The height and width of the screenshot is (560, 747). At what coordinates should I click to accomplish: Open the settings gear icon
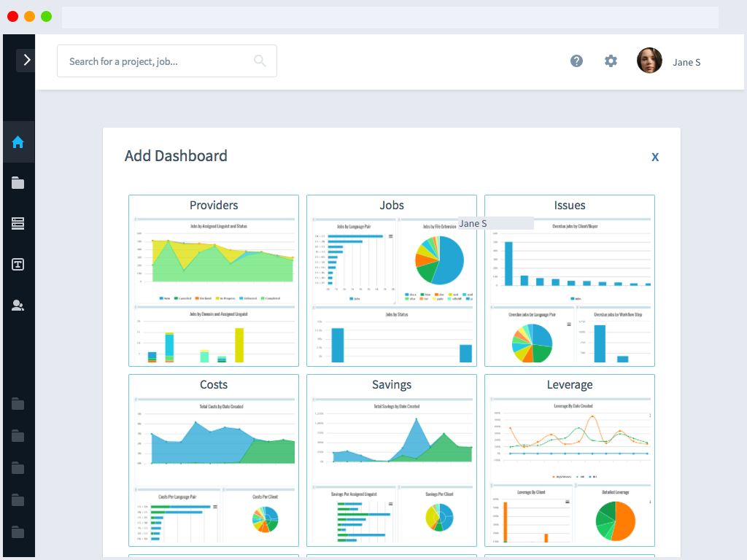coord(611,61)
